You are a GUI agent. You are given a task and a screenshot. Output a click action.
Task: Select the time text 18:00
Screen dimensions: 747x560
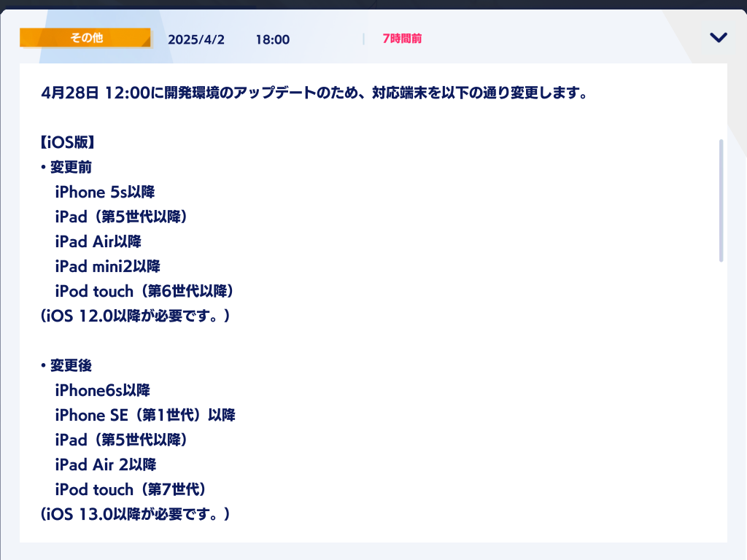[x=273, y=39]
